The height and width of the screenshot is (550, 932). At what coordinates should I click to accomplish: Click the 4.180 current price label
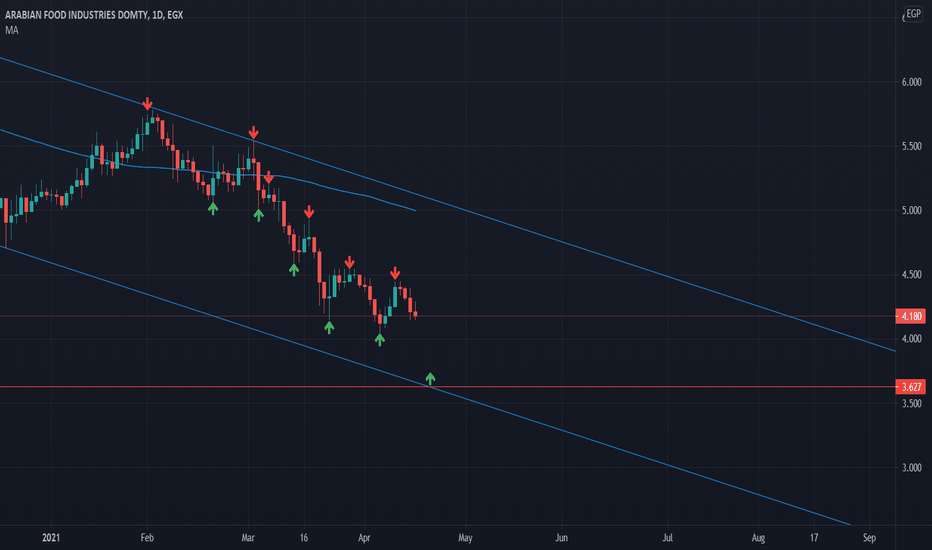tap(911, 316)
